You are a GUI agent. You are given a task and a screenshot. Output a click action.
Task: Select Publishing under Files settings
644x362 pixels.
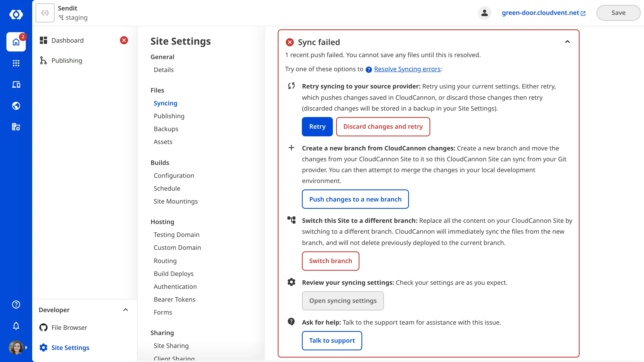[x=169, y=116]
